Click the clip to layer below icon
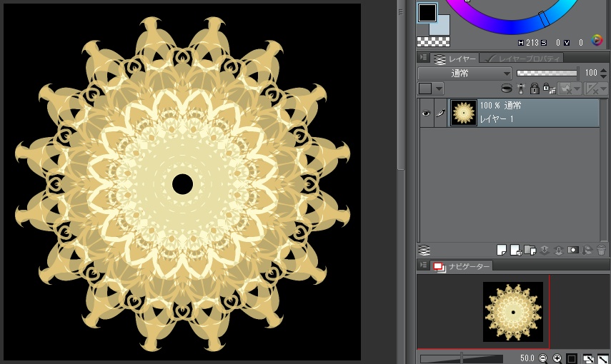This screenshot has height=364, width=611. pyautogui.click(x=507, y=89)
